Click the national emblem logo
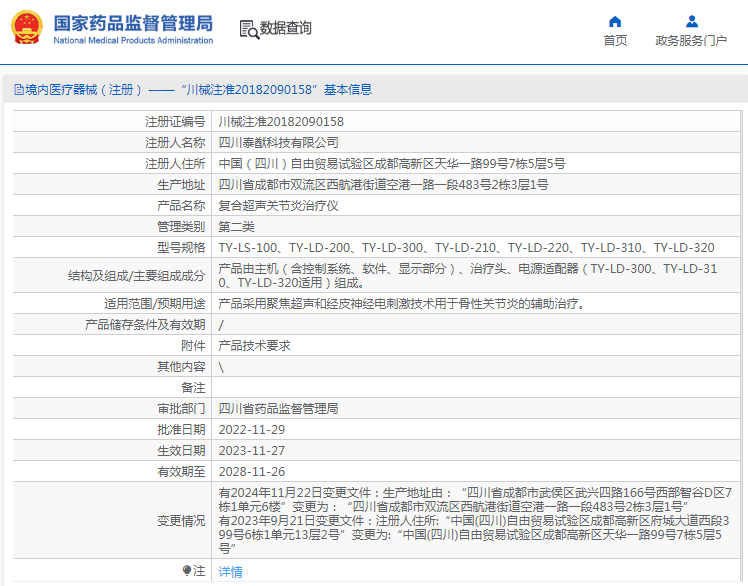Image resolution: width=748 pixels, height=586 pixels. [27, 28]
